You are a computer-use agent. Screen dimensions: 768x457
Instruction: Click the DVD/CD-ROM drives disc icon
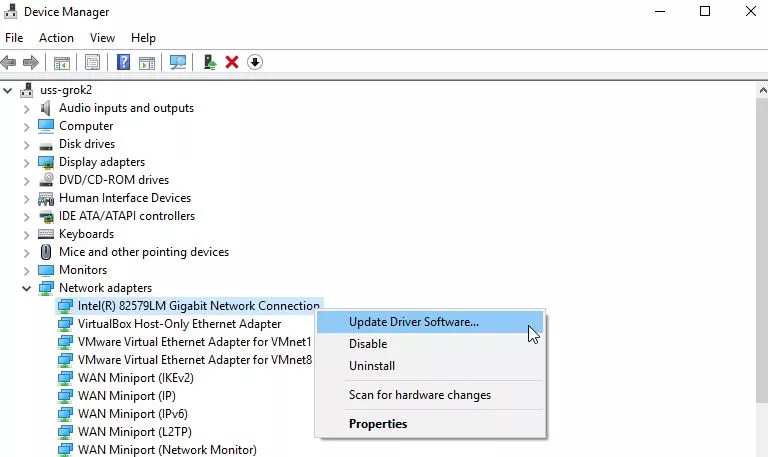tap(46, 180)
